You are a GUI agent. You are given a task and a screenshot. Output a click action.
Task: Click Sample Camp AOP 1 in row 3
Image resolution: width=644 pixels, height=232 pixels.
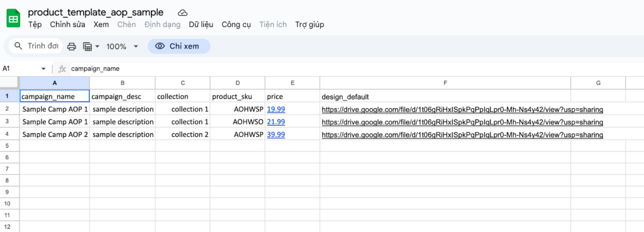click(55, 122)
